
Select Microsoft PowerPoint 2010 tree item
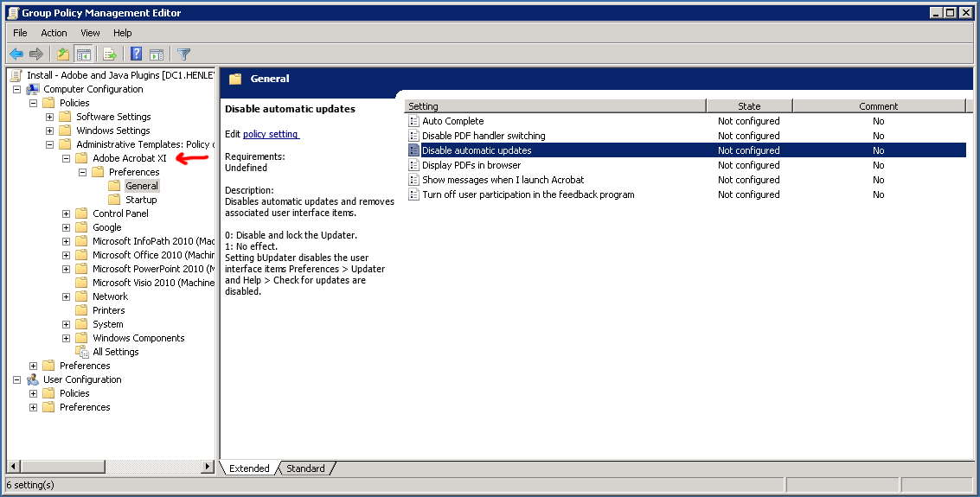153,269
